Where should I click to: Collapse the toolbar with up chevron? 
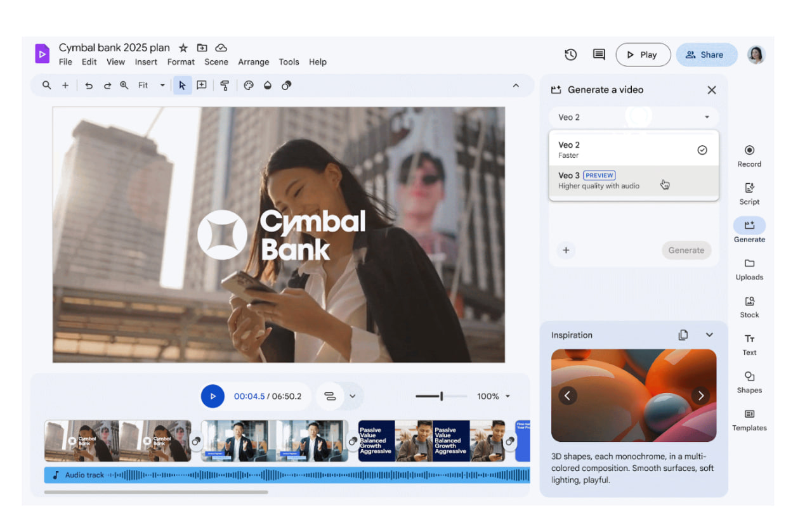516,86
